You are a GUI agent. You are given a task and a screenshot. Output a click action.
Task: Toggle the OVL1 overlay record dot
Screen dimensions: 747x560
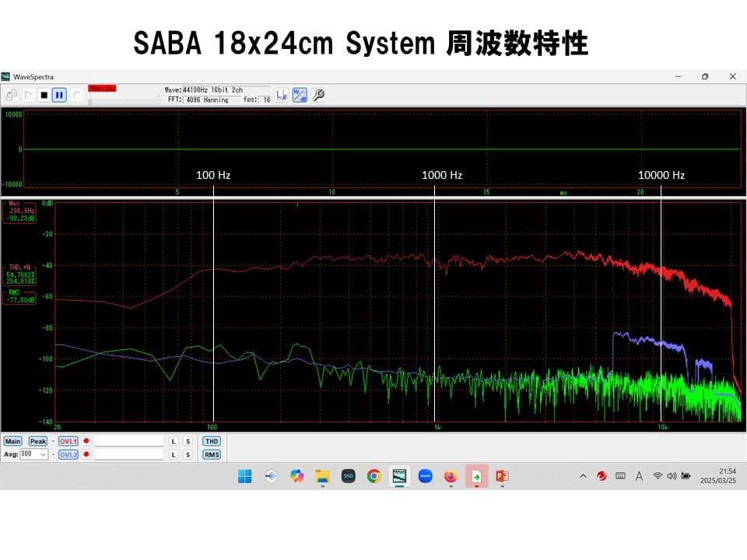[x=86, y=441]
